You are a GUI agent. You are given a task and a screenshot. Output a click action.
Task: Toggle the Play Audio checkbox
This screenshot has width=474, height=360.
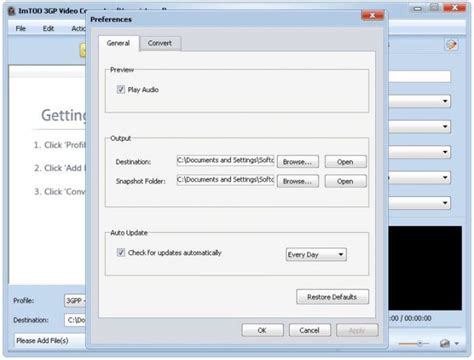point(121,89)
